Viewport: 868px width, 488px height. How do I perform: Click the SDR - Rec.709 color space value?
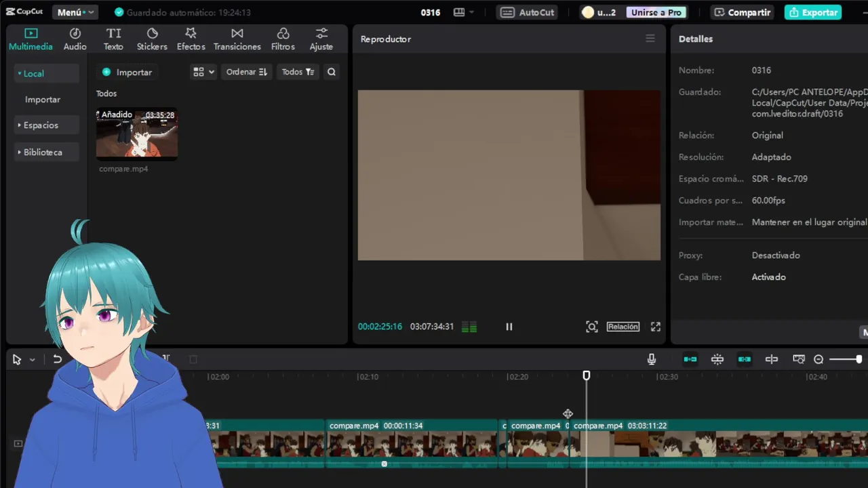[x=780, y=179]
